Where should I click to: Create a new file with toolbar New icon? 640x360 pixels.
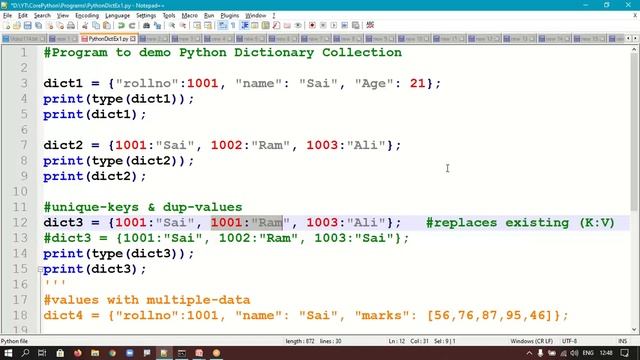point(7,25)
